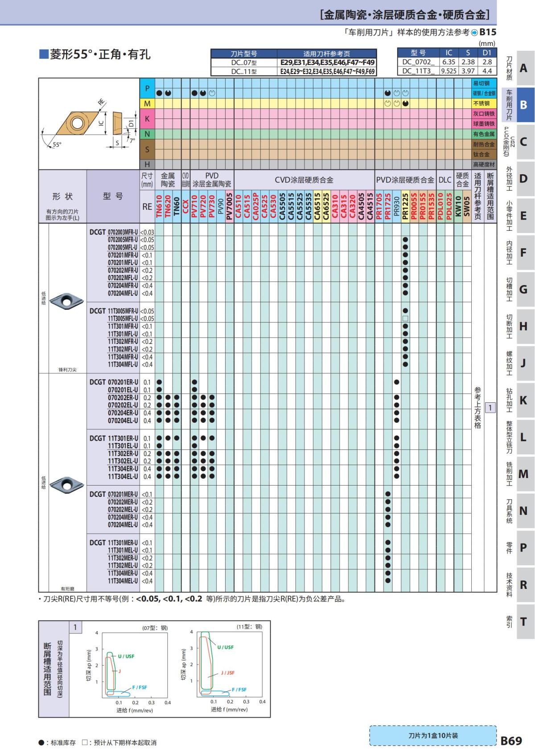Click the 高硬度材 material label
The width and height of the screenshot is (535, 756).
[484, 164]
